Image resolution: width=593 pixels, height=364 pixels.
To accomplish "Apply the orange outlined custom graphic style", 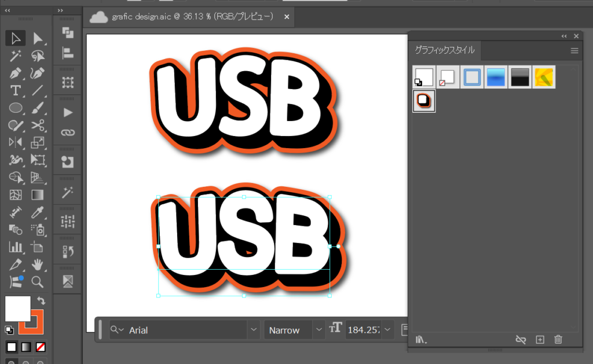I will coord(423,101).
